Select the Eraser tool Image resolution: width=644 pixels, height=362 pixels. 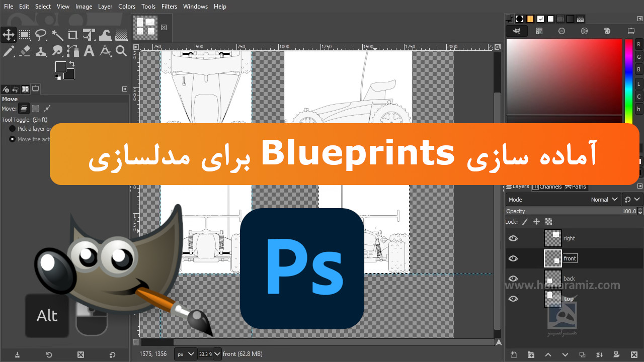25,51
